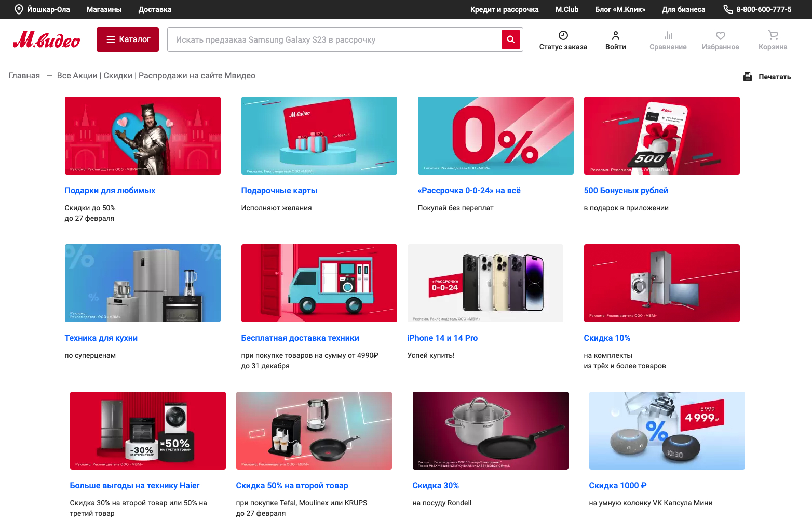
Task: Select the Магазины top menu item
Action: pos(104,9)
